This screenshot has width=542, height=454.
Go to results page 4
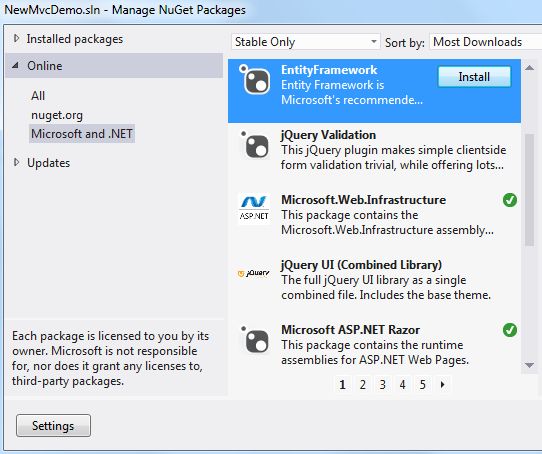(402, 384)
